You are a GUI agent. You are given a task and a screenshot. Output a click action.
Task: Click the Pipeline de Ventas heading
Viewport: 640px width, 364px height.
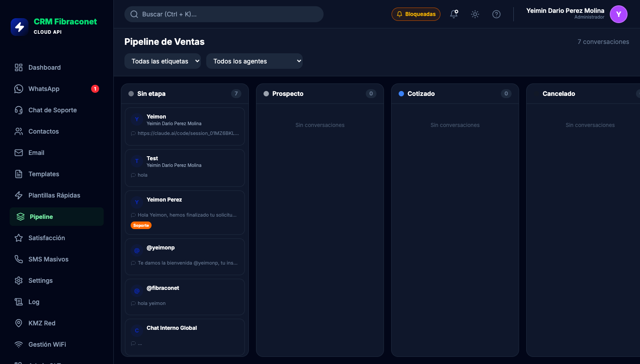pos(164,42)
